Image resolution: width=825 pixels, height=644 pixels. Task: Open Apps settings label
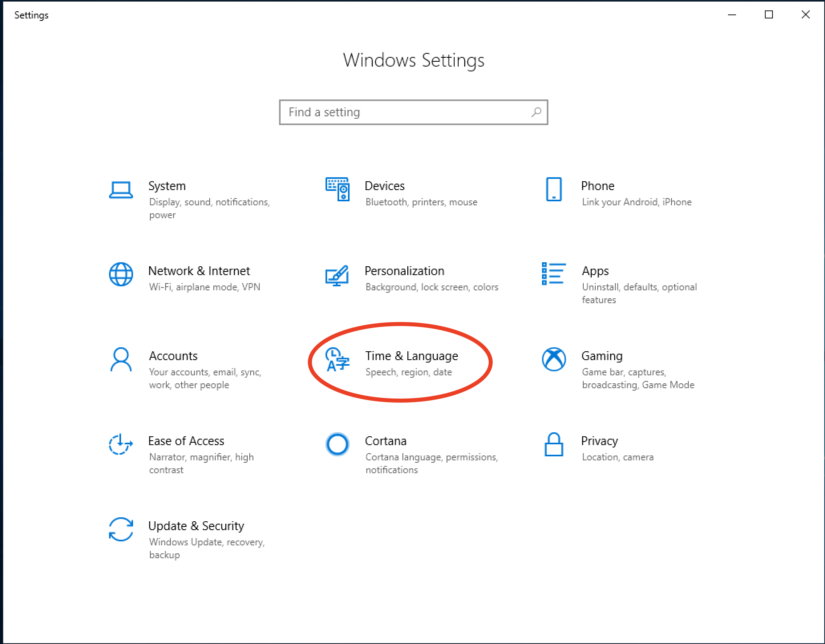(595, 271)
